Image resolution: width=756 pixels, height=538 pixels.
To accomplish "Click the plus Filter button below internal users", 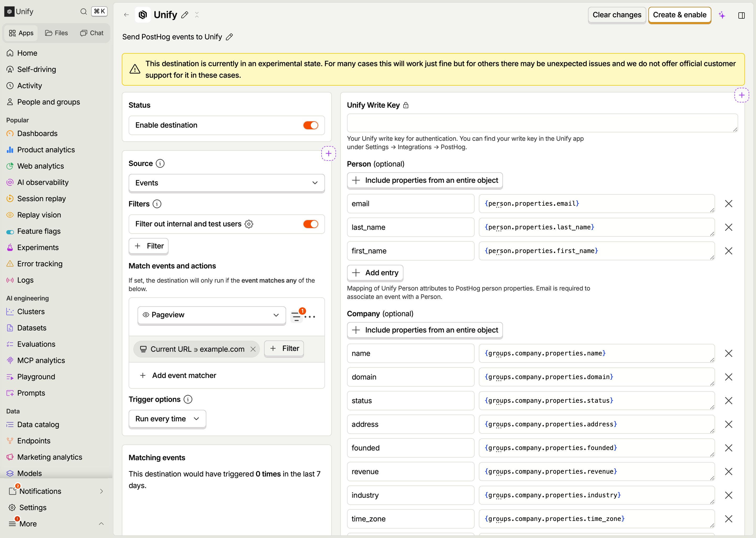I will tap(148, 246).
